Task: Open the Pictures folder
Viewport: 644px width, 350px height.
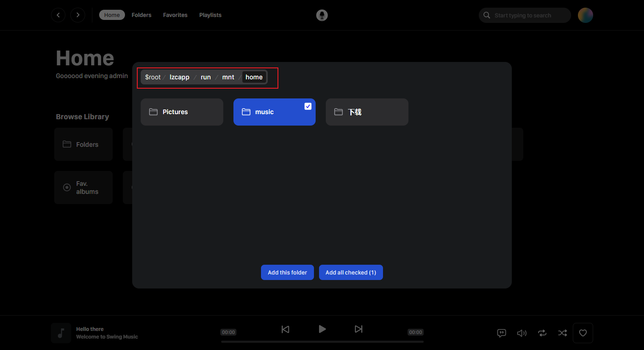Action: point(182,112)
